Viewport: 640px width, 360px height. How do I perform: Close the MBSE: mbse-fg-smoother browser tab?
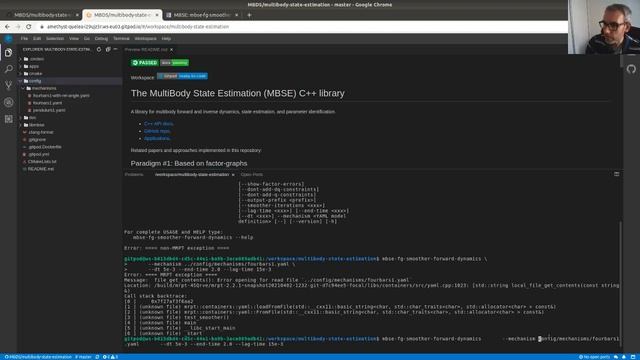236,15
